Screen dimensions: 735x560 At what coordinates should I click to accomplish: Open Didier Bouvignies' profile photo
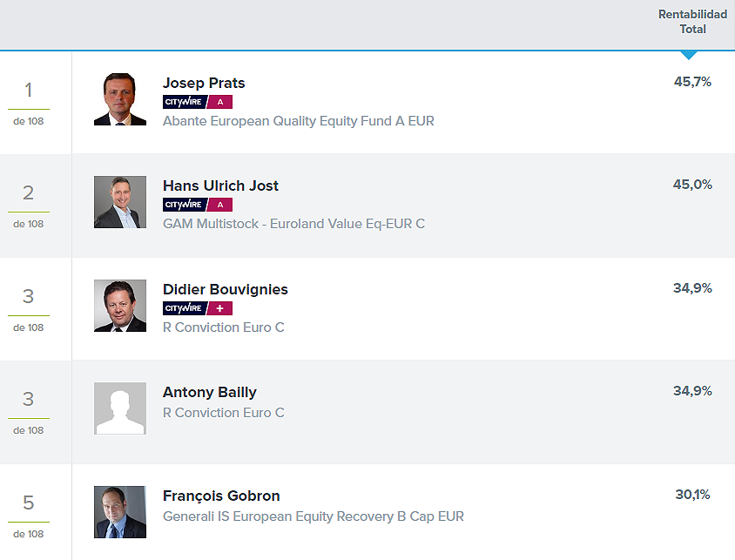[120, 306]
